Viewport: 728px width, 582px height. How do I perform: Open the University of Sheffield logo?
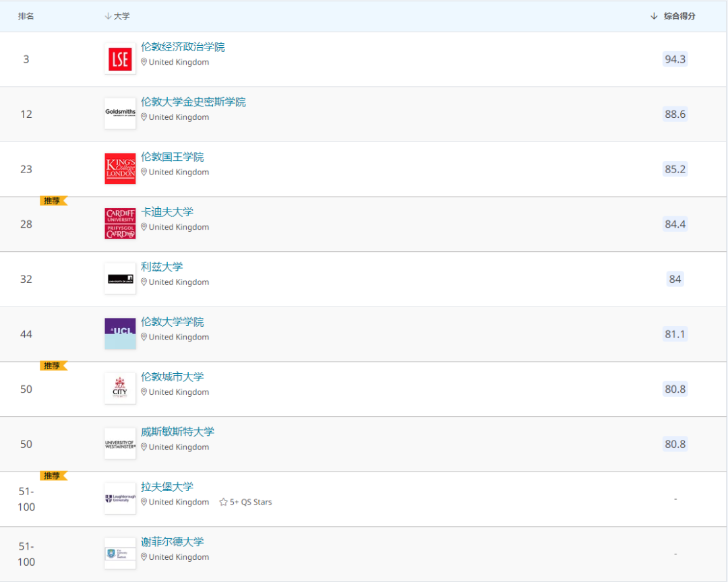(x=120, y=554)
